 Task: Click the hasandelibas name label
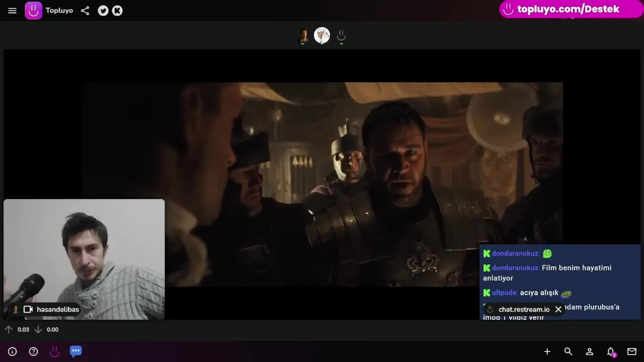[58, 310]
